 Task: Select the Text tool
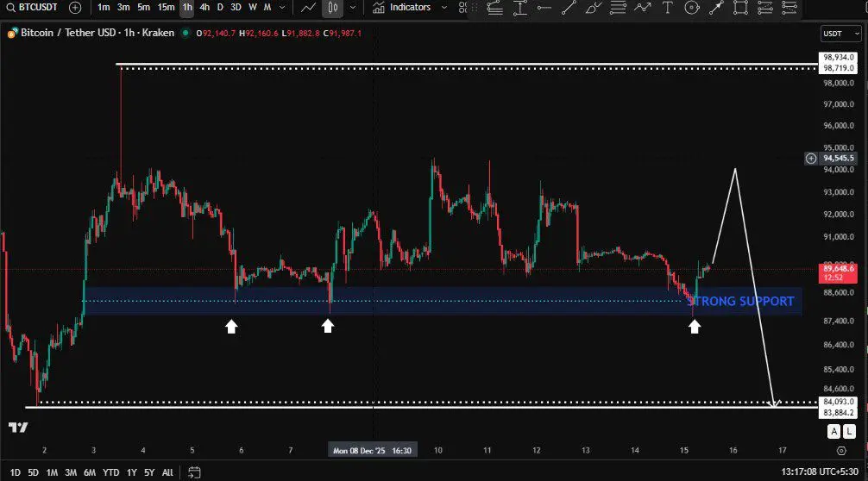(668, 8)
